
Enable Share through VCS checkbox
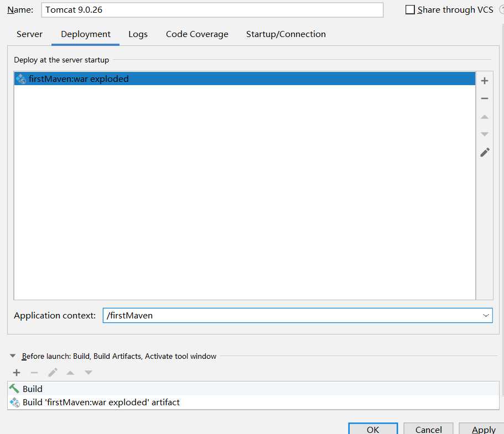(410, 9)
